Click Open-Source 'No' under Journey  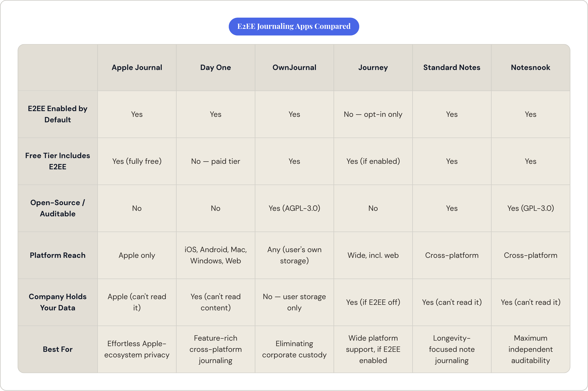373,208
